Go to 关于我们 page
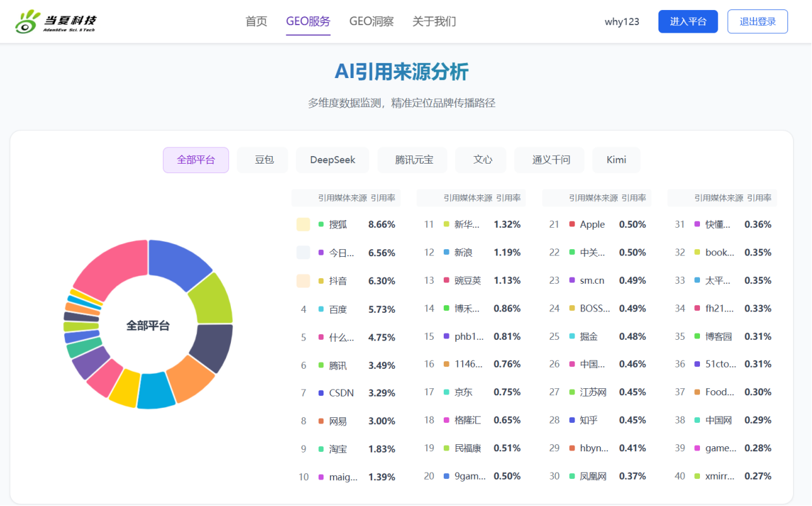The image size is (812, 506). (x=434, y=21)
